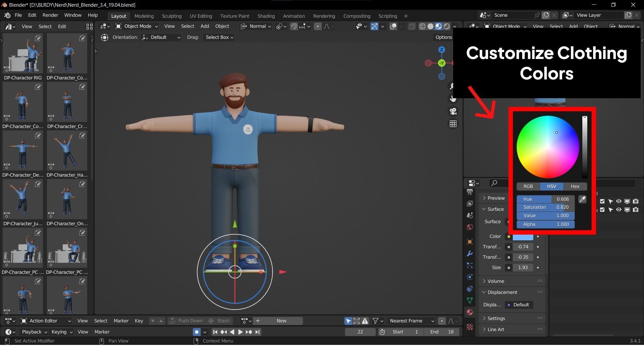Image resolution: width=644 pixels, height=362 pixels.
Task: Click the Push Down button
Action: 186,321
